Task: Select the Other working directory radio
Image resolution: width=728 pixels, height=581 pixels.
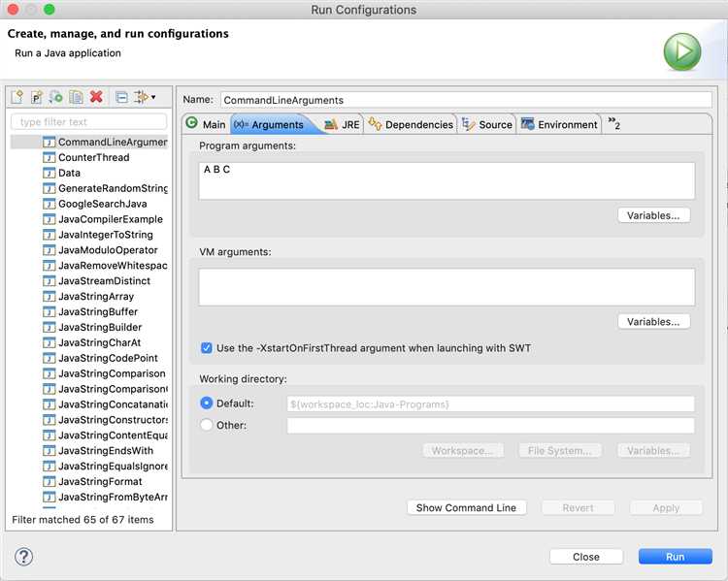Action: [206, 425]
